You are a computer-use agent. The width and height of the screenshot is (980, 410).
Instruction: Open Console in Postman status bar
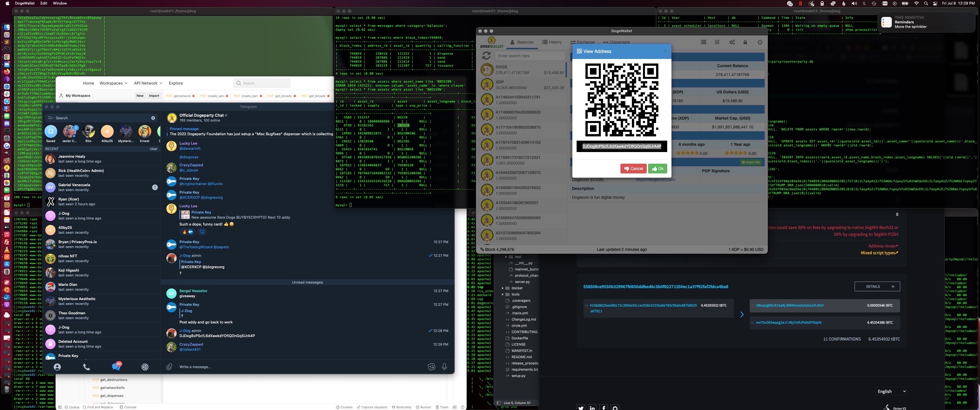click(x=128, y=407)
